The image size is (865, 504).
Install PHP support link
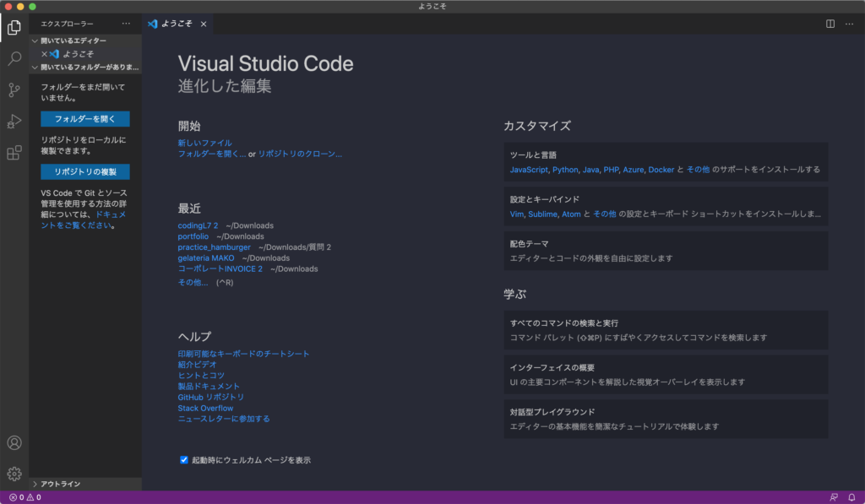point(612,170)
